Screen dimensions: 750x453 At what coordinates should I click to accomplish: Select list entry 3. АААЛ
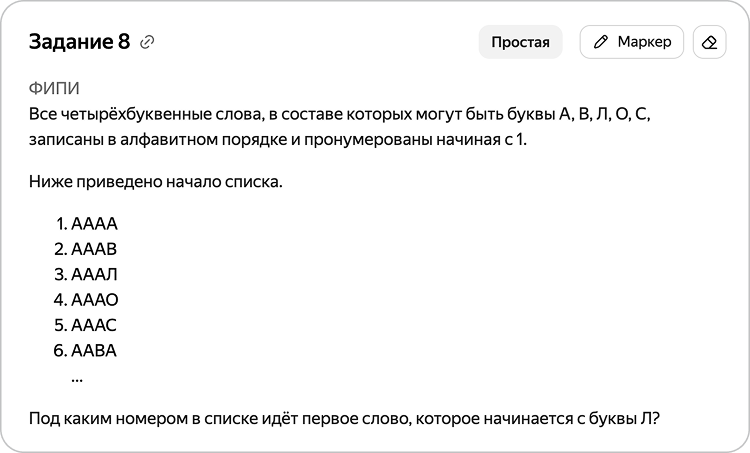(x=86, y=275)
